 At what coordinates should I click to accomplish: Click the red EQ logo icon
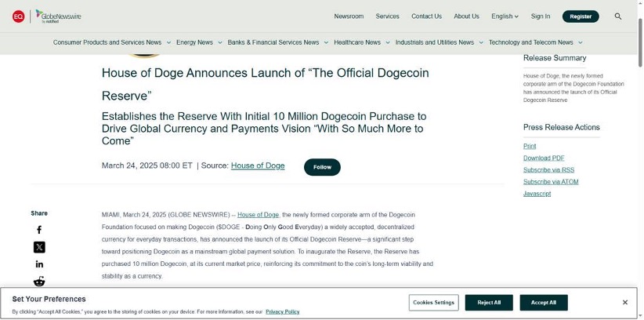(x=18, y=16)
